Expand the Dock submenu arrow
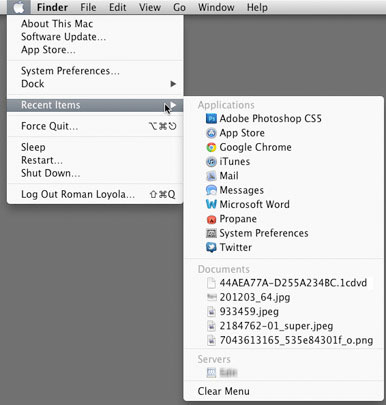This screenshot has height=405, width=386. coord(173,84)
